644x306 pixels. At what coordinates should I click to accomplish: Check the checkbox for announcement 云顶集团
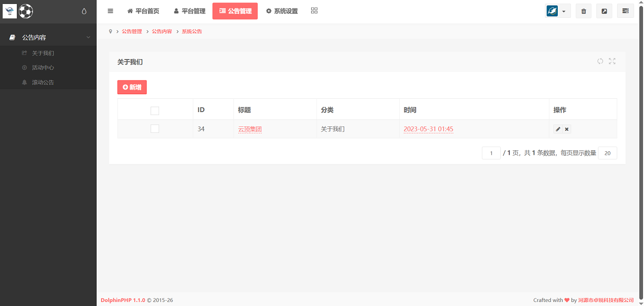point(155,128)
